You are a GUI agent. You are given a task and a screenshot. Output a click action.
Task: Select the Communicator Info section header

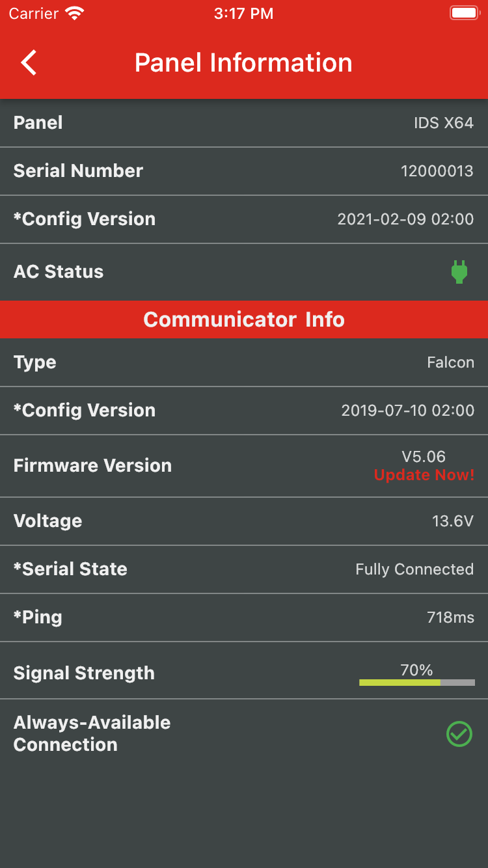[244, 319]
